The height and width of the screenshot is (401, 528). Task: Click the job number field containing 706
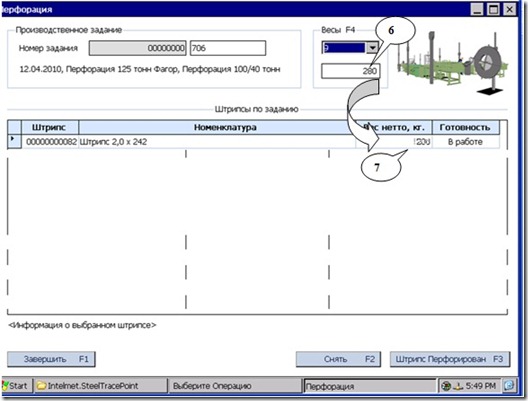tap(228, 48)
